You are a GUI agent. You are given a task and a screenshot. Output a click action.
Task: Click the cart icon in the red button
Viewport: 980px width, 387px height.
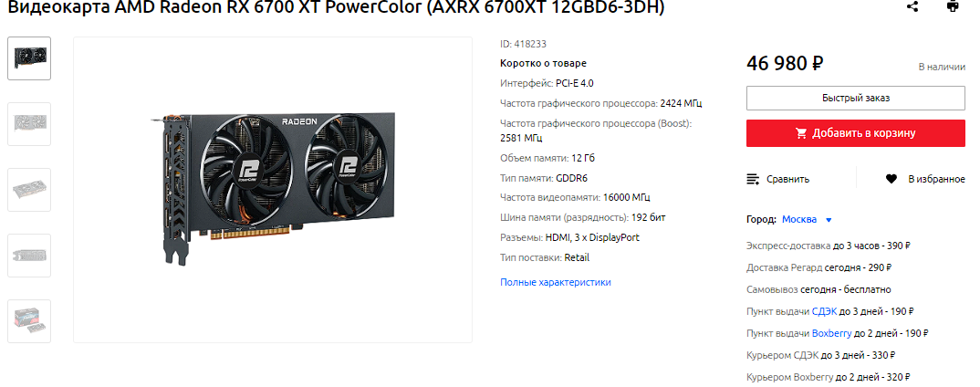tap(800, 133)
